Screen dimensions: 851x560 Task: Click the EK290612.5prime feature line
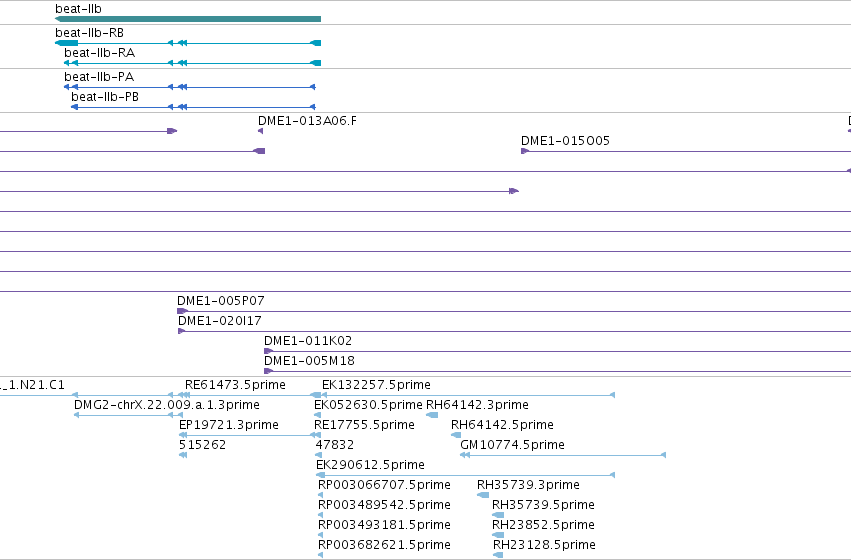465,475
